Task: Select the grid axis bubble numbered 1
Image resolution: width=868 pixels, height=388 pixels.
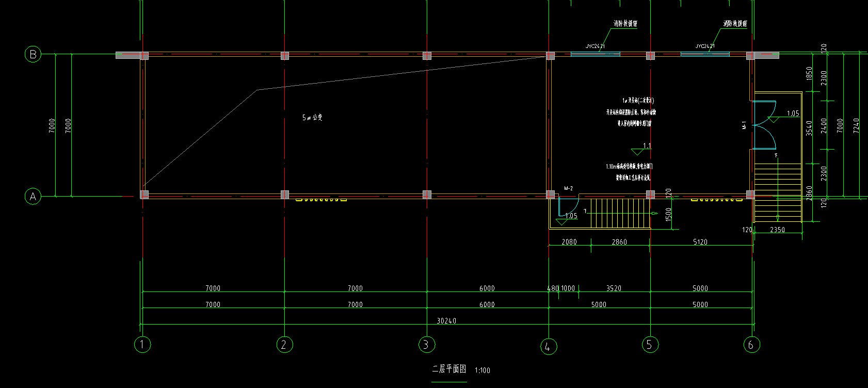Action: (x=142, y=344)
